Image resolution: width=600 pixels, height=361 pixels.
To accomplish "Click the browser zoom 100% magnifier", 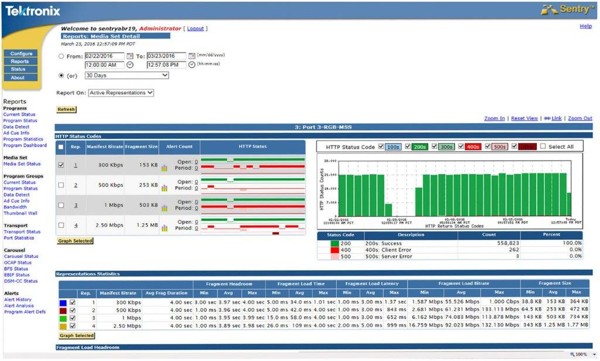I will coord(573,354).
